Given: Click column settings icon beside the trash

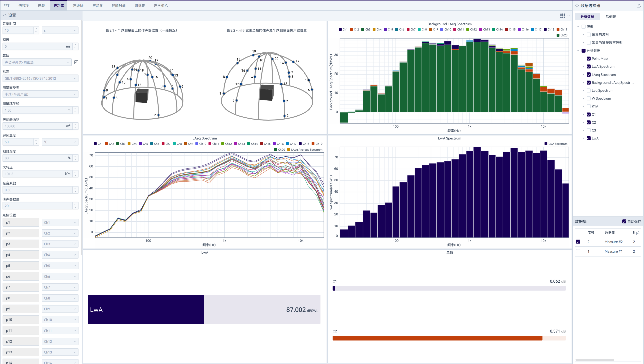Looking at the screenshot, I should coord(634,233).
